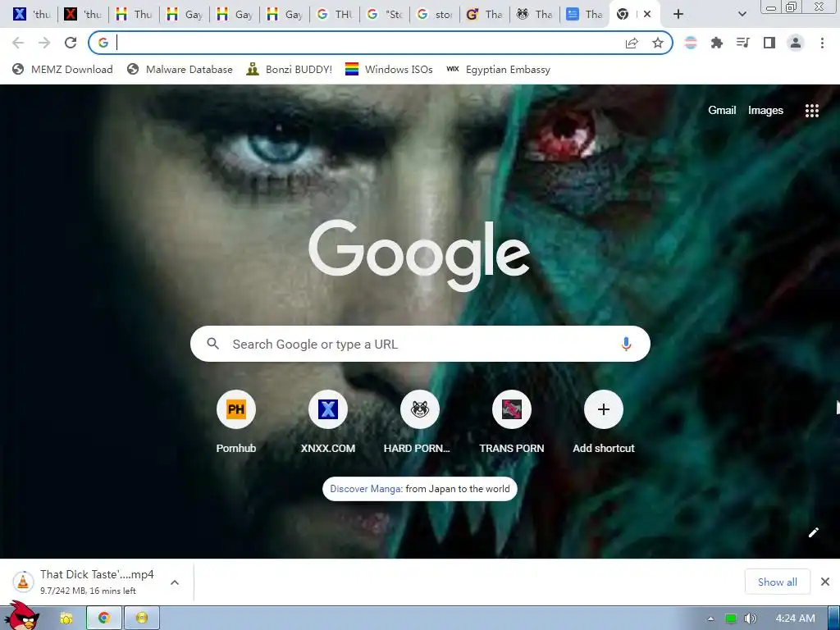Open the MEMZ Download bookmark
The height and width of the screenshot is (630, 840).
[x=62, y=69]
